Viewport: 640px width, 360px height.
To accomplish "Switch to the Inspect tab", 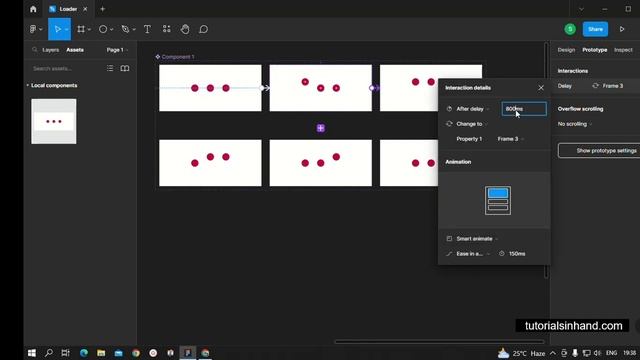I will pyautogui.click(x=623, y=50).
